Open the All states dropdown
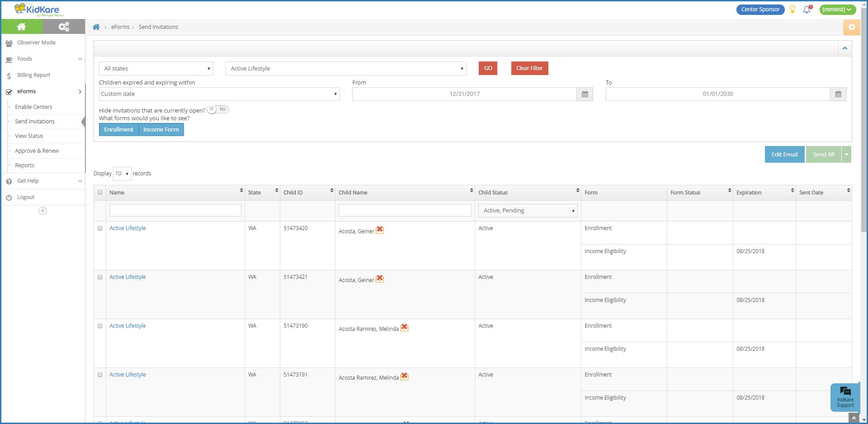868x424 pixels. point(156,69)
